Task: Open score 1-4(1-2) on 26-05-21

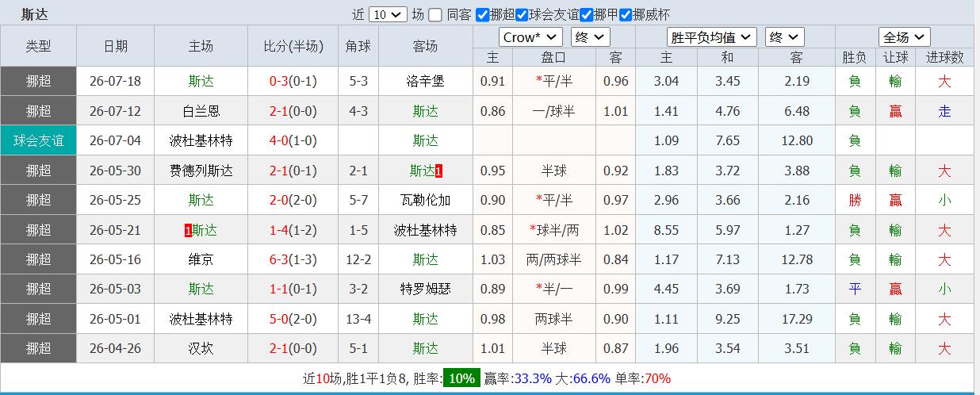Action: coord(293,230)
